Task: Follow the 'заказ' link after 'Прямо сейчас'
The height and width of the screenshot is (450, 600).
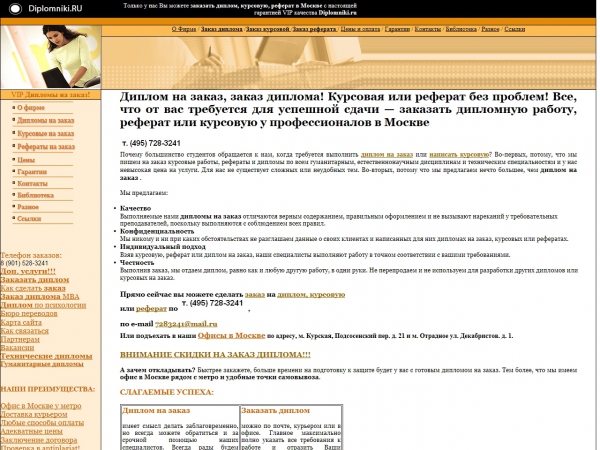Action: click(x=255, y=295)
